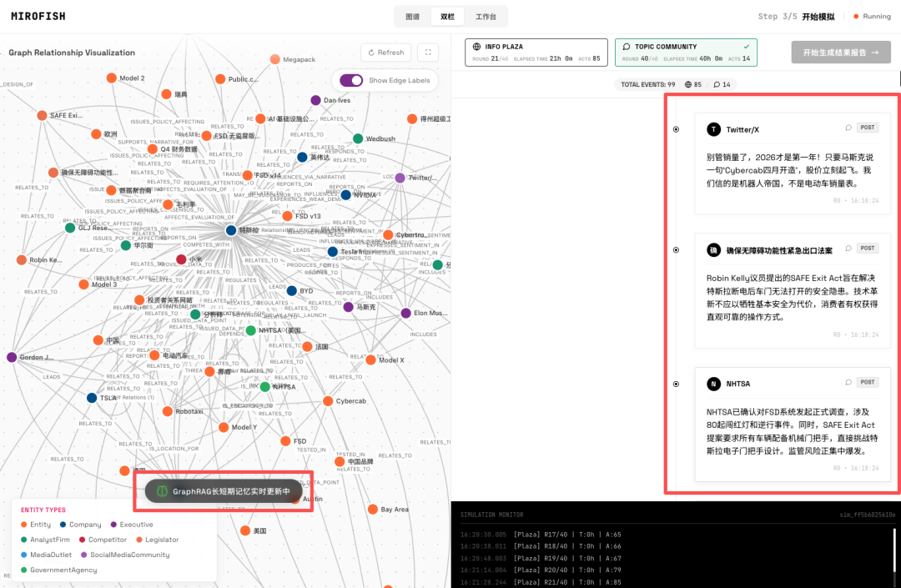Viewport: 901px width, 588px height.
Task: Select the FSD v13 graph node
Action: [x=287, y=216]
